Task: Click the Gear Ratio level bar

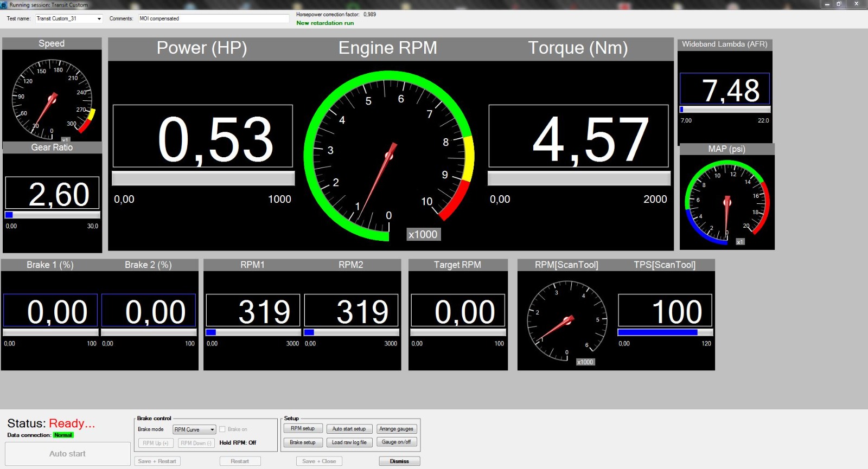Action: point(52,215)
